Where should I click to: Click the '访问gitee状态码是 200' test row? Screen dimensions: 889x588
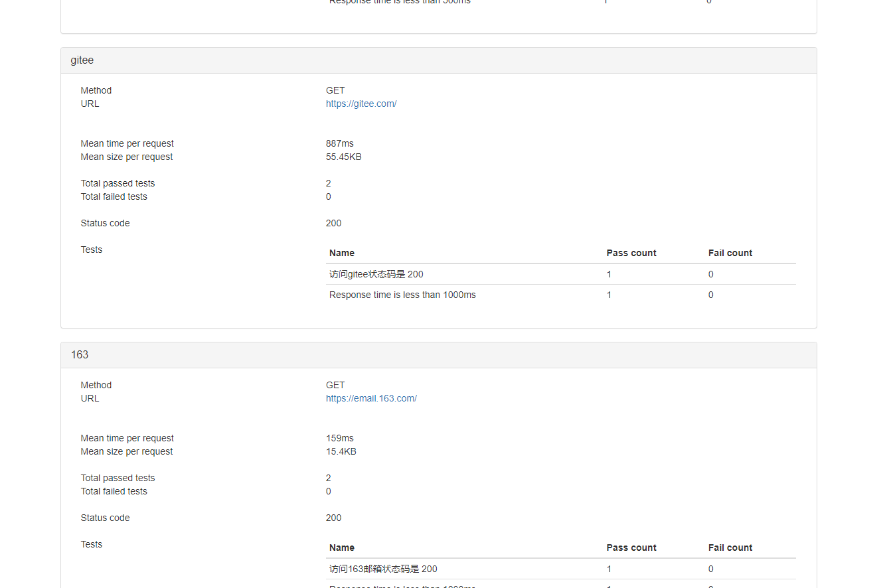pyautogui.click(x=561, y=274)
